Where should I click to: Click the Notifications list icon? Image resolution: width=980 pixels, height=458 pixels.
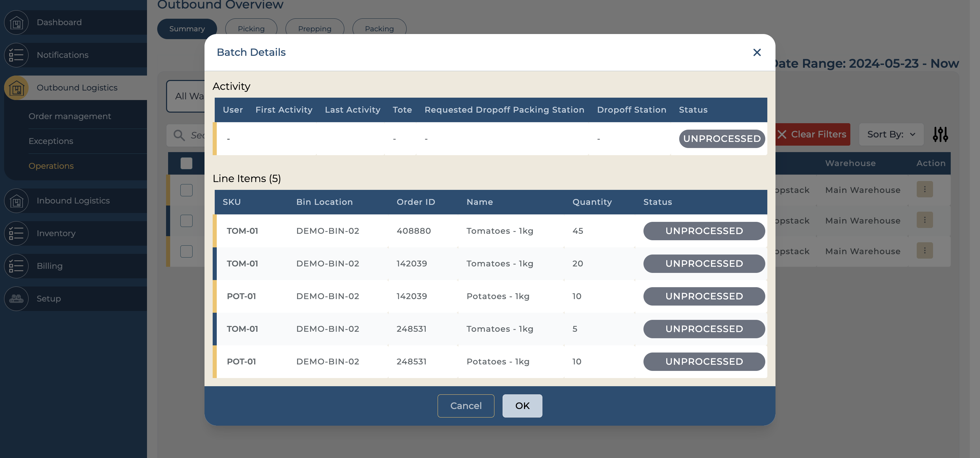click(x=16, y=55)
